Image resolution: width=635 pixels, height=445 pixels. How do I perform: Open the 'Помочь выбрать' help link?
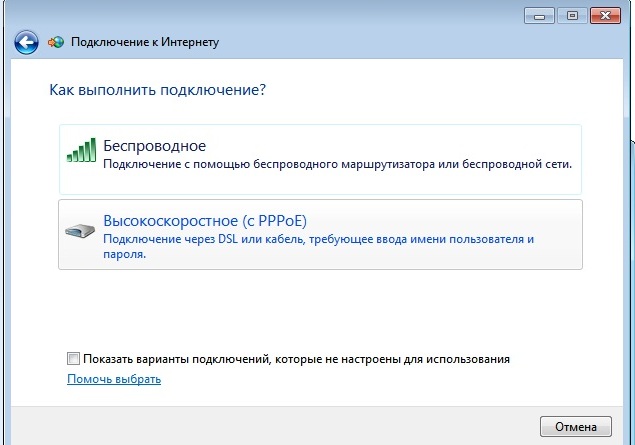click(114, 379)
